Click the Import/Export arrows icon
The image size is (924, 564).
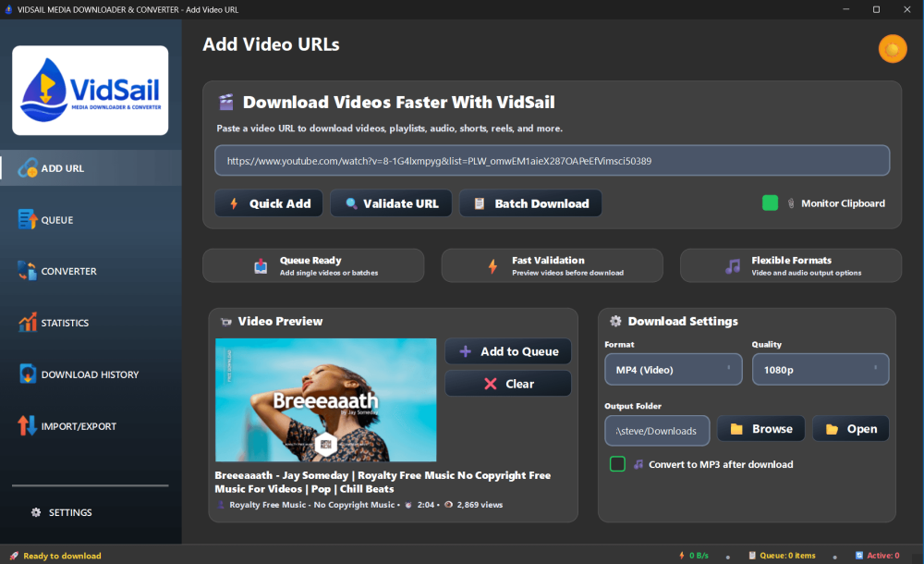(x=27, y=425)
